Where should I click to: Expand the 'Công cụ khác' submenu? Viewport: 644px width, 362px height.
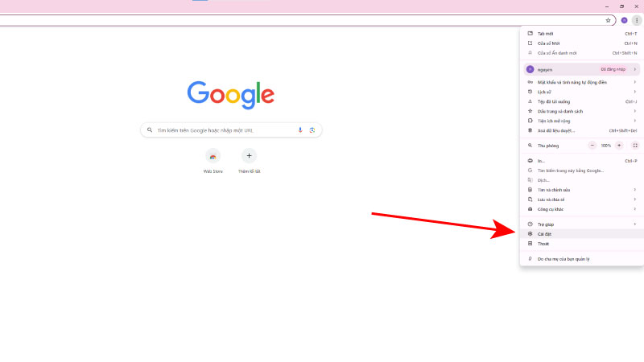tap(580, 208)
